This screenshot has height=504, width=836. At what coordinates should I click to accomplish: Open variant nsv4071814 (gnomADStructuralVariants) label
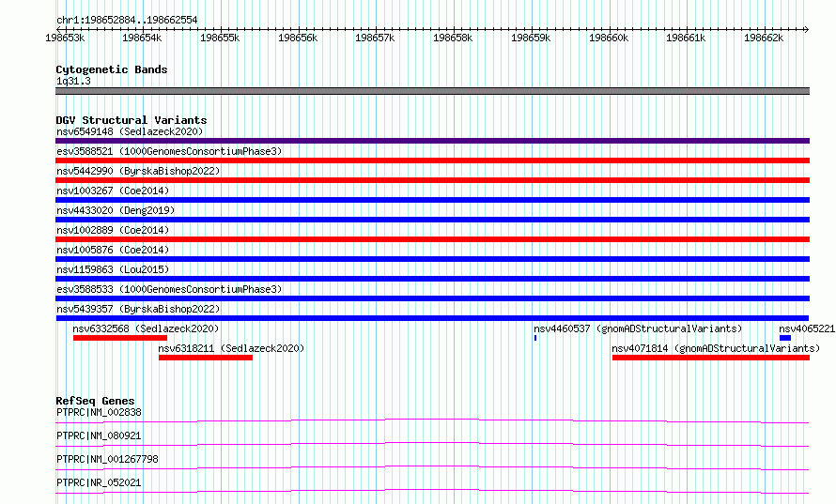pyautogui.click(x=716, y=348)
